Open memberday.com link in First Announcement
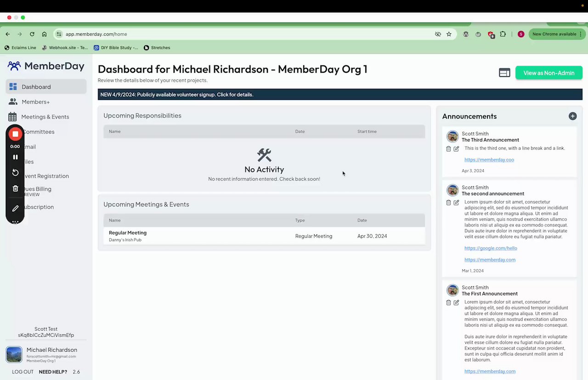 point(490,371)
